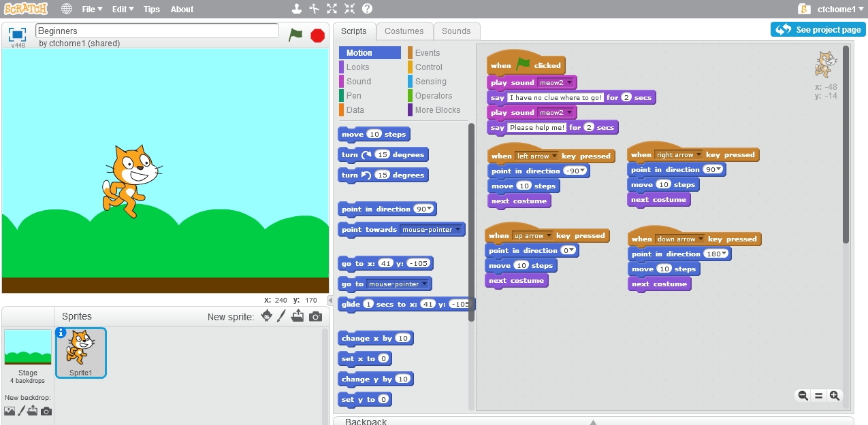Click the block help question mark tool

[x=368, y=9]
